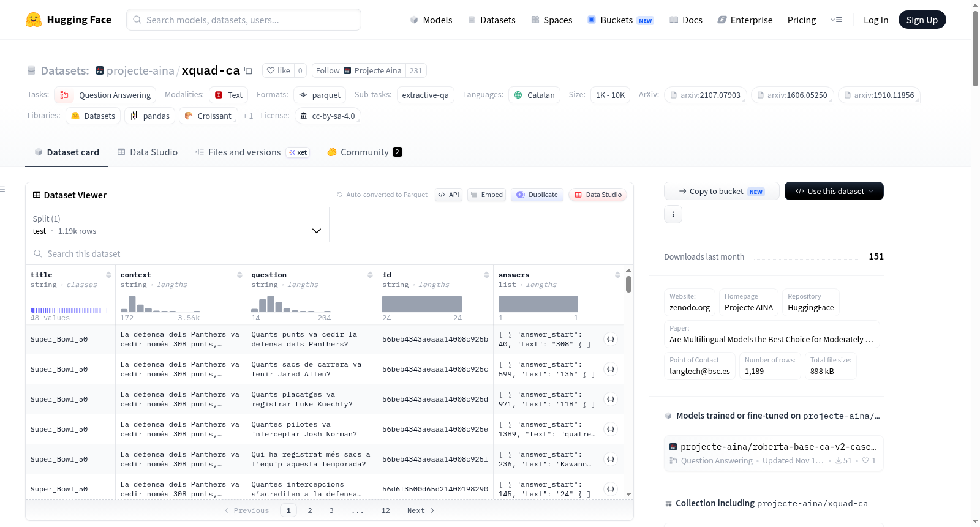Select cc-by-sa-4.0 license tag
Screen dimensions: 980x527
pyautogui.click(x=328, y=116)
